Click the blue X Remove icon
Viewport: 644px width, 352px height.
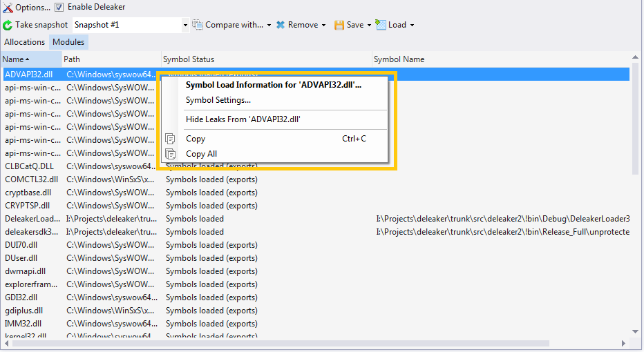[281, 25]
